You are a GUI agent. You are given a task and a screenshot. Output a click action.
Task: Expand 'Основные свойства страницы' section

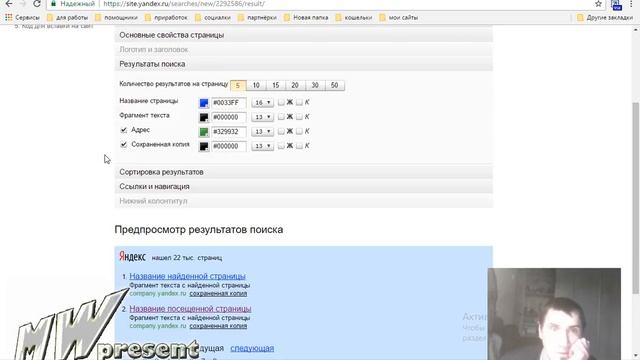pos(304,35)
